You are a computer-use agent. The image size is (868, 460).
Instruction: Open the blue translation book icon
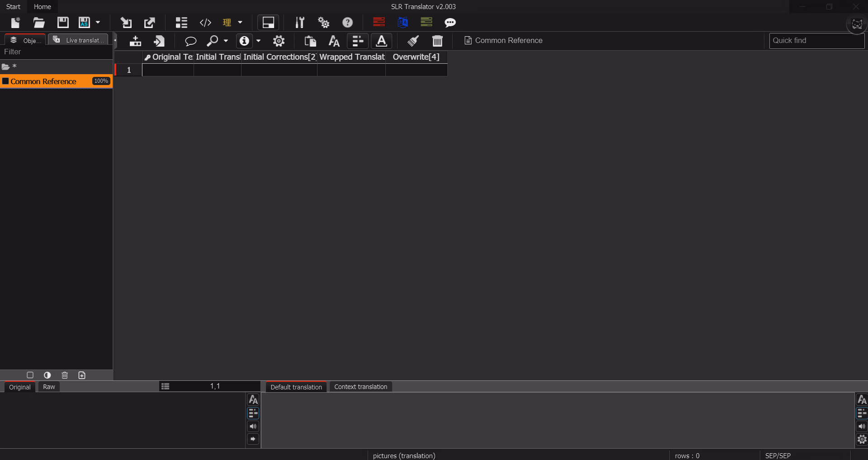coord(403,22)
